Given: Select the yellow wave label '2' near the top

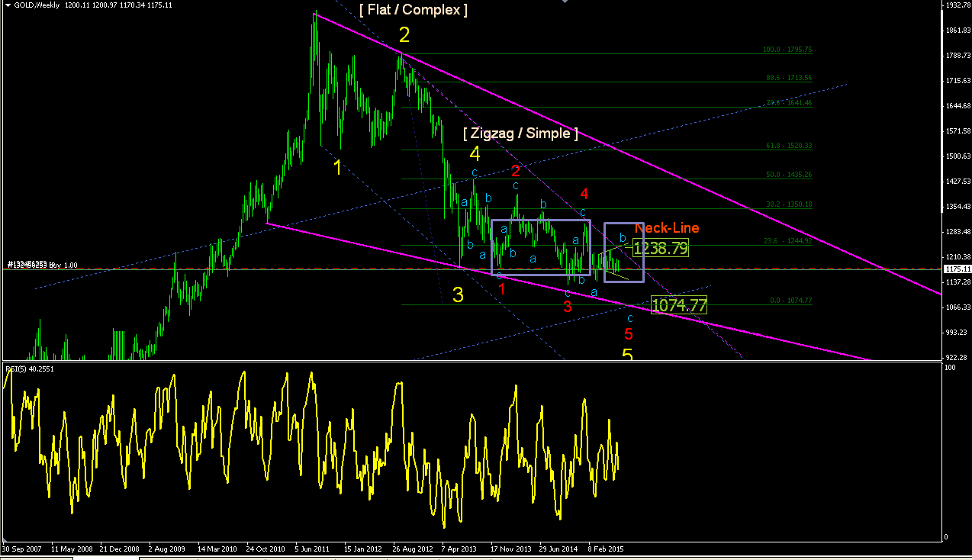Looking at the screenshot, I should (404, 34).
